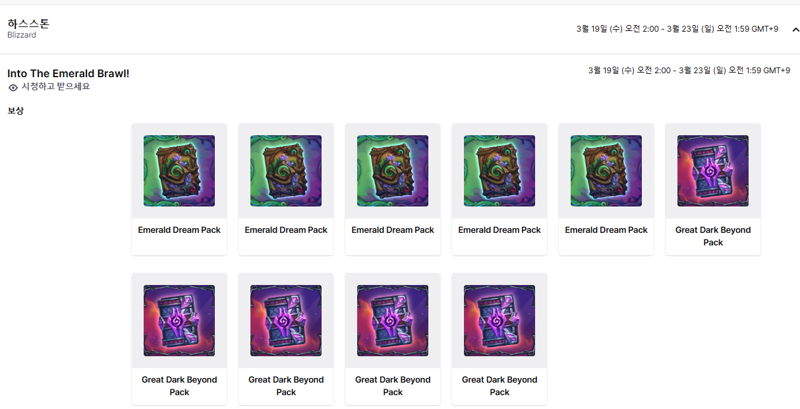The image size is (800, 409).
Task: Click the date range right of Into The Emerald Brawl!
Action: (689, 70)
